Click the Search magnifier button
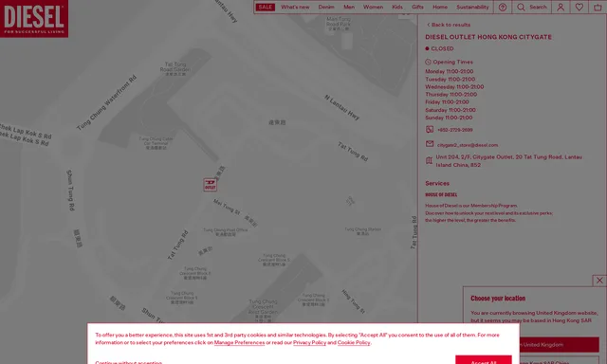 (532, 7)
